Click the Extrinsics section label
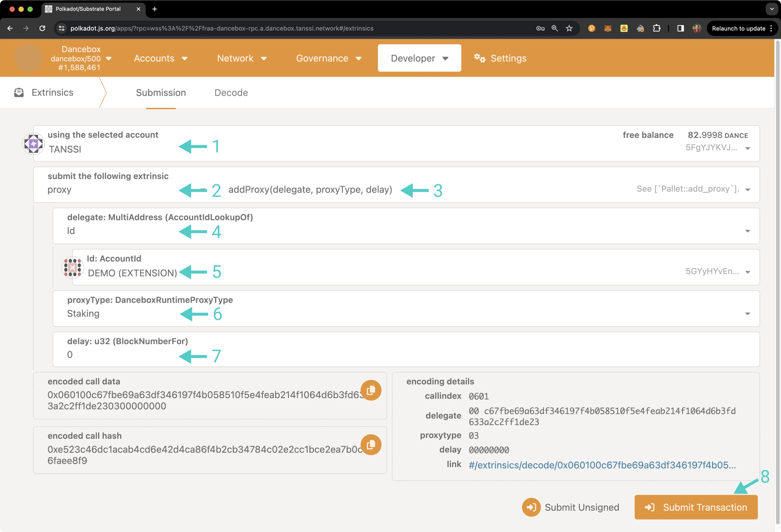The width and height of the screenshot is (781, 532). click(53, 93)
